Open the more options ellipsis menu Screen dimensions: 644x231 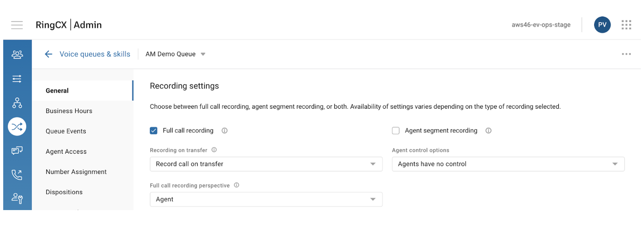626,54
